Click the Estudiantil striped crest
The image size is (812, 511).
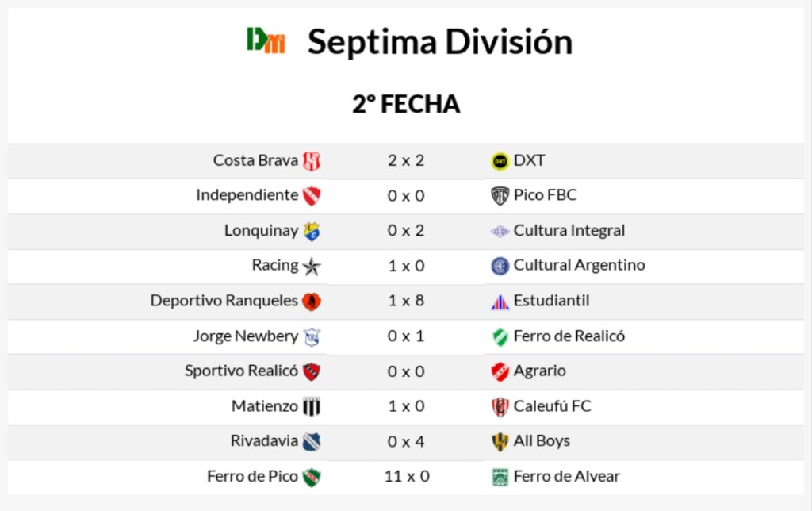tap(500, 302)
